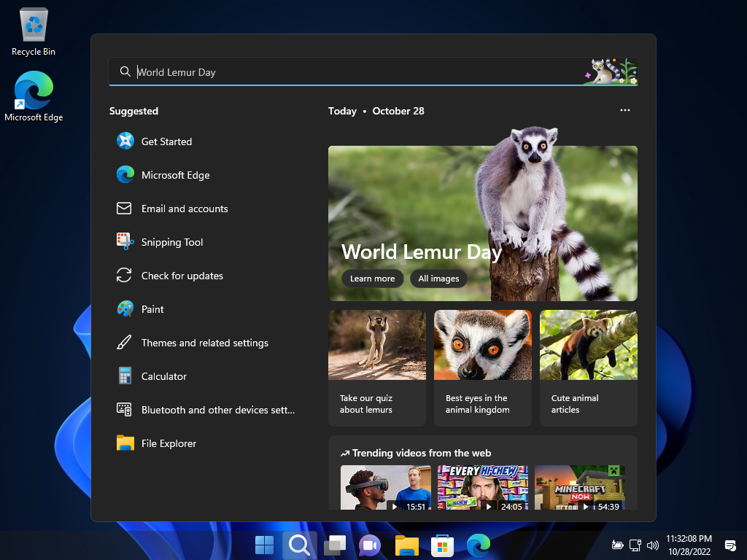Click Bluetooth and other devices settings text
The width and height of the screenshot is (747, 560).
[x=218, y=410]
